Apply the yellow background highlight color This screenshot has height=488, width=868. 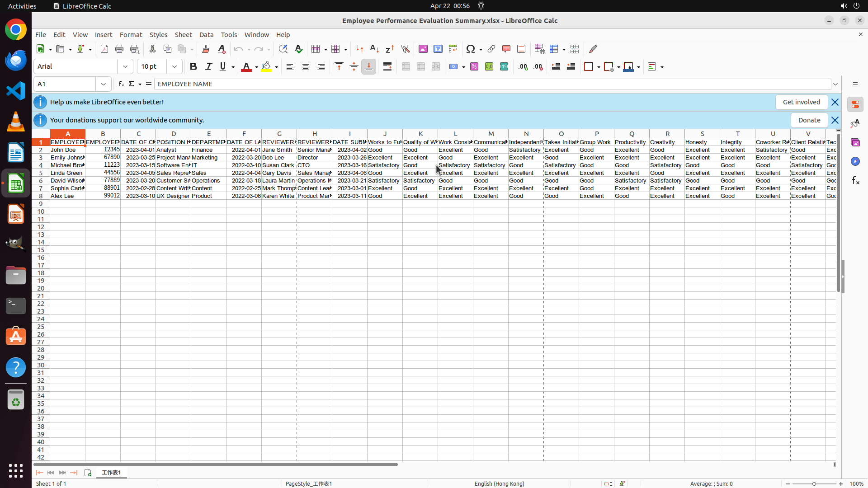pyautogui.click(x=266, y=67)
